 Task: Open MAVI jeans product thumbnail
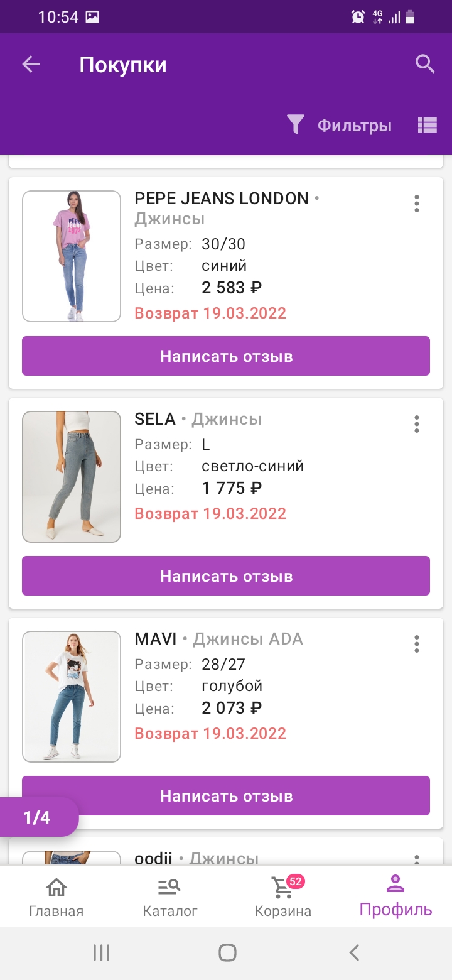72,697
